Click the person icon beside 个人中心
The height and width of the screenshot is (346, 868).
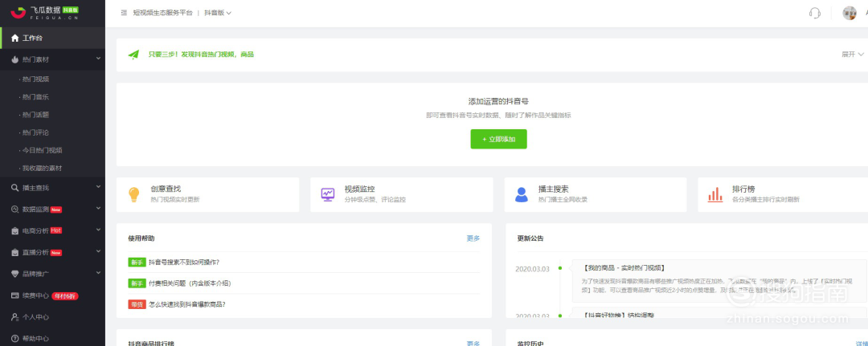coord(15,317)
